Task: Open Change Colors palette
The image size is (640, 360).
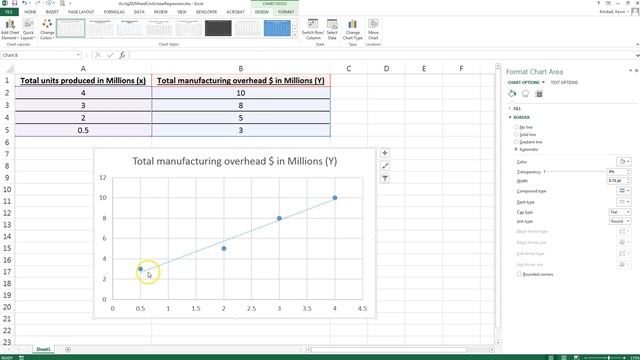Action: click(47, 29)
